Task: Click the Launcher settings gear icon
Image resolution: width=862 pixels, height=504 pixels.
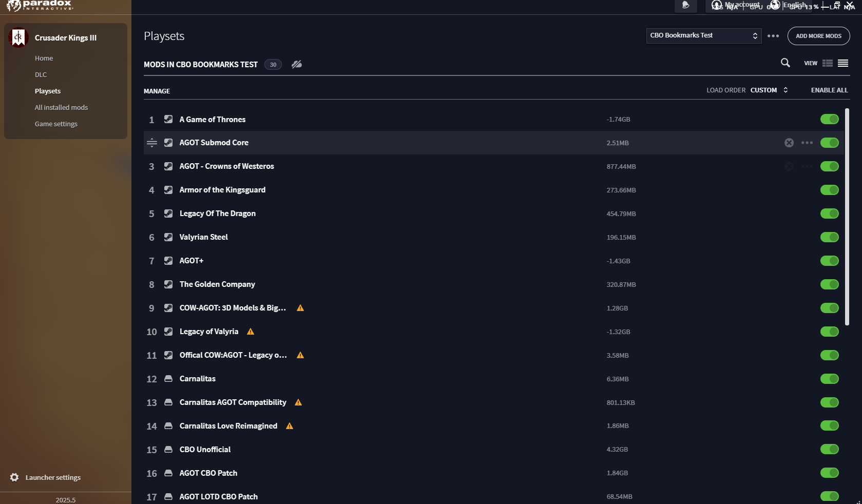Action: (14, 477)
